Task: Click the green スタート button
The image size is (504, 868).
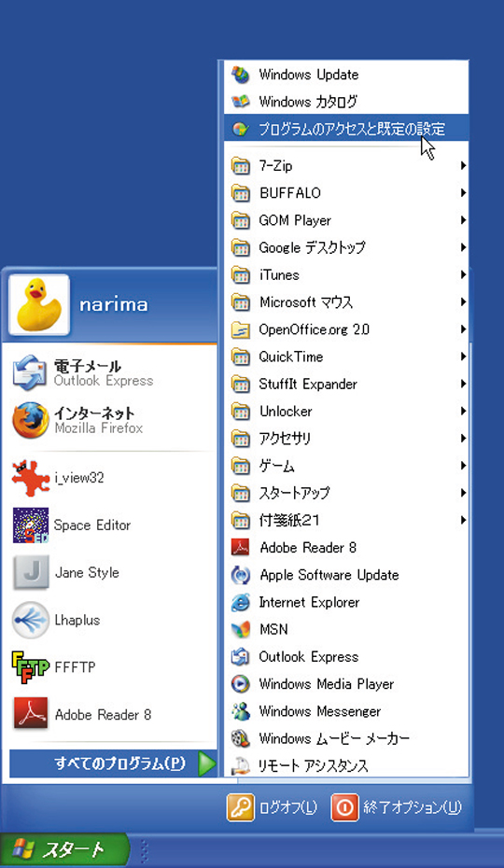Action: [63, 849]
